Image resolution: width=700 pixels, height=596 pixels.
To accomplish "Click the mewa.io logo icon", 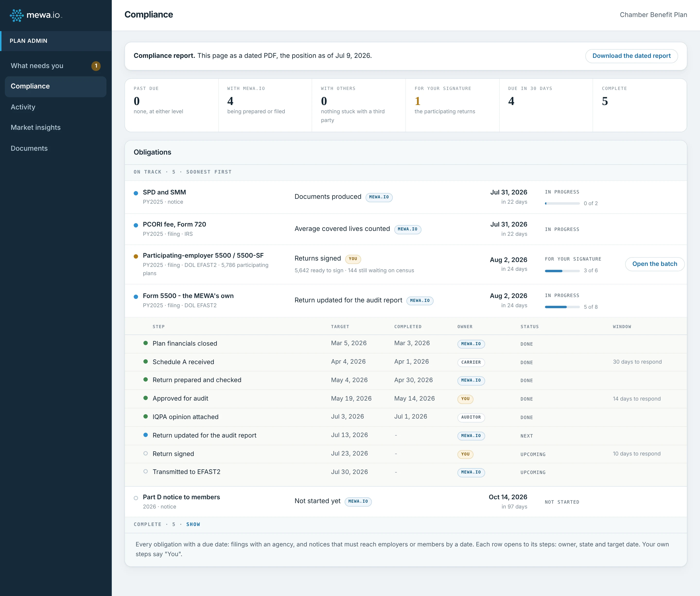I will click(17, 15).
